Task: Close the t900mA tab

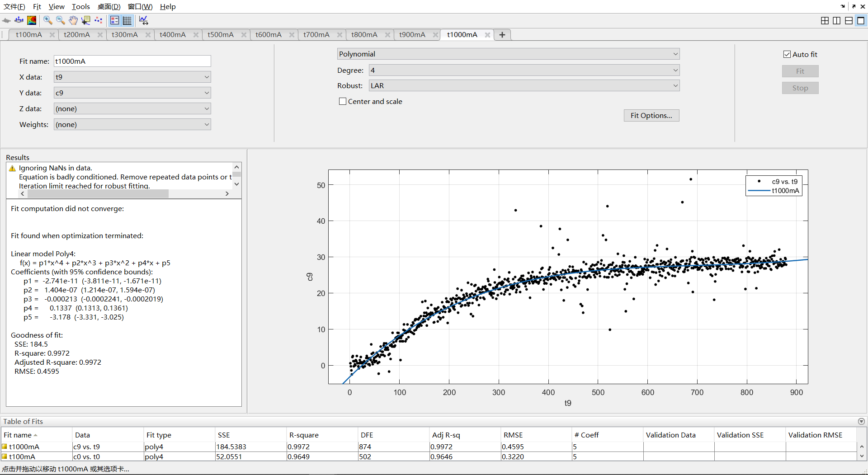Action: point(436,35)
